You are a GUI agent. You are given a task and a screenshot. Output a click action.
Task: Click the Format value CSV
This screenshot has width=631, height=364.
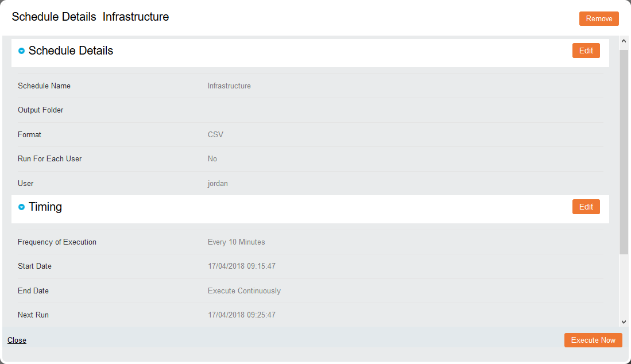click(215, 135)
